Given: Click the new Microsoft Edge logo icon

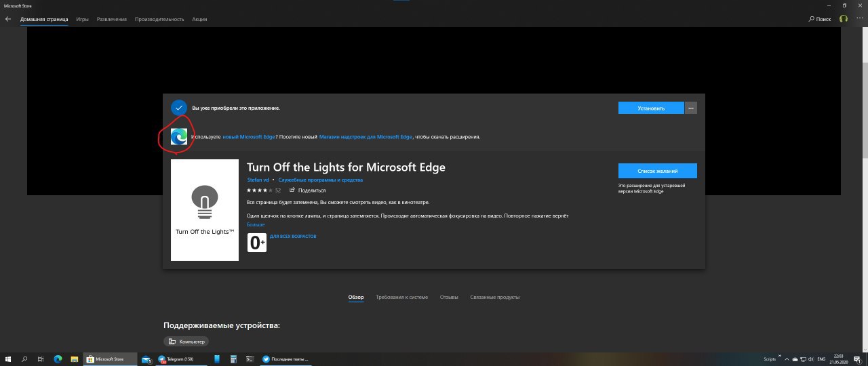Looking at the screenshot, I should [179, 136].
